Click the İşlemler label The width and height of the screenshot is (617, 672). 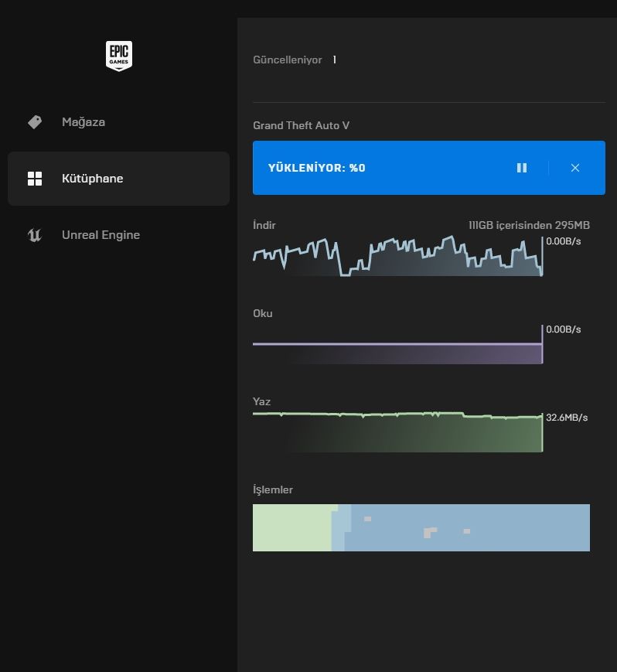pos(273,490)
